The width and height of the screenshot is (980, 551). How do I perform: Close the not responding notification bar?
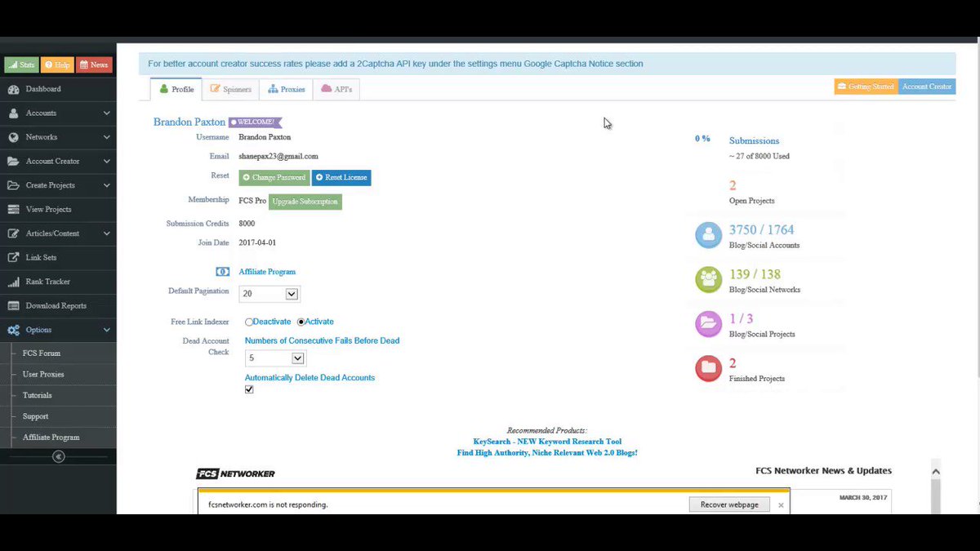coord(781,505)
